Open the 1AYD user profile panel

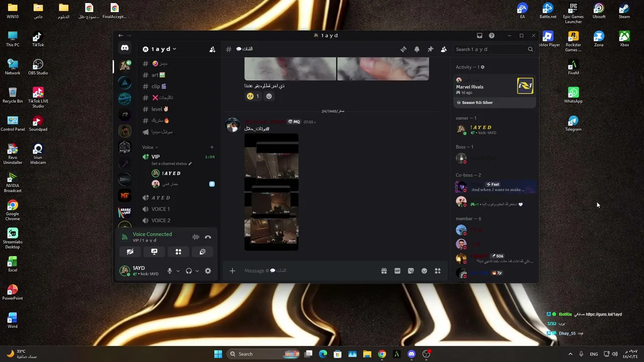pyautogui.click(x=140, y=271)
